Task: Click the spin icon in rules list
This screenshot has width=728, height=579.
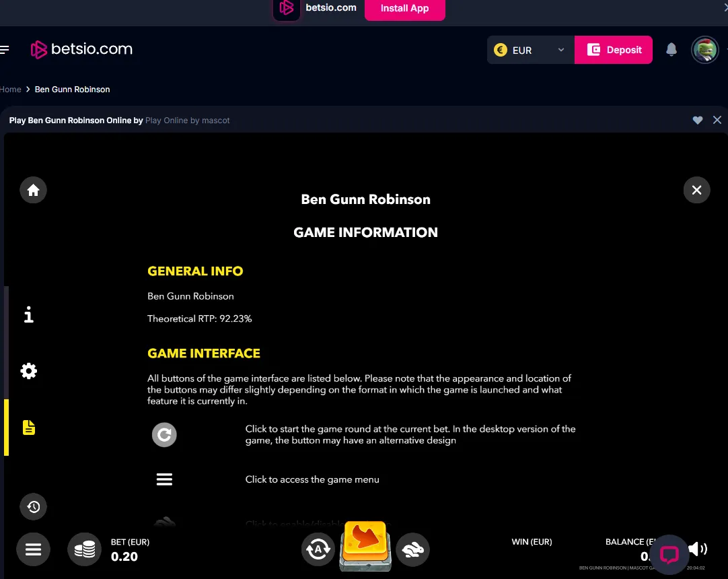Action: coord(164,434)
